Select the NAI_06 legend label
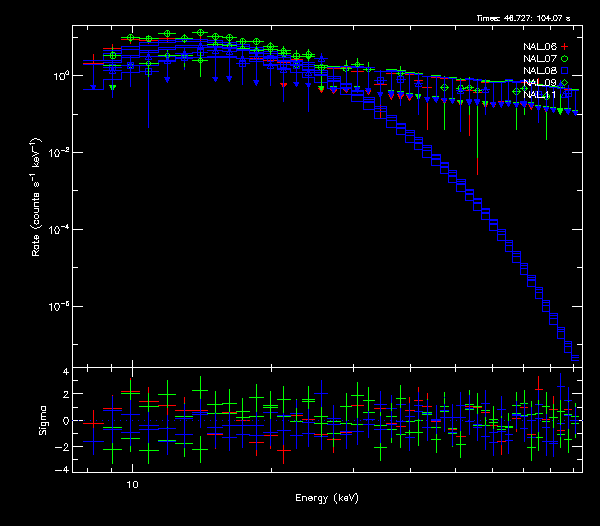Image resolution: width=600 pixels, height=526 pixels. [539, 47]
